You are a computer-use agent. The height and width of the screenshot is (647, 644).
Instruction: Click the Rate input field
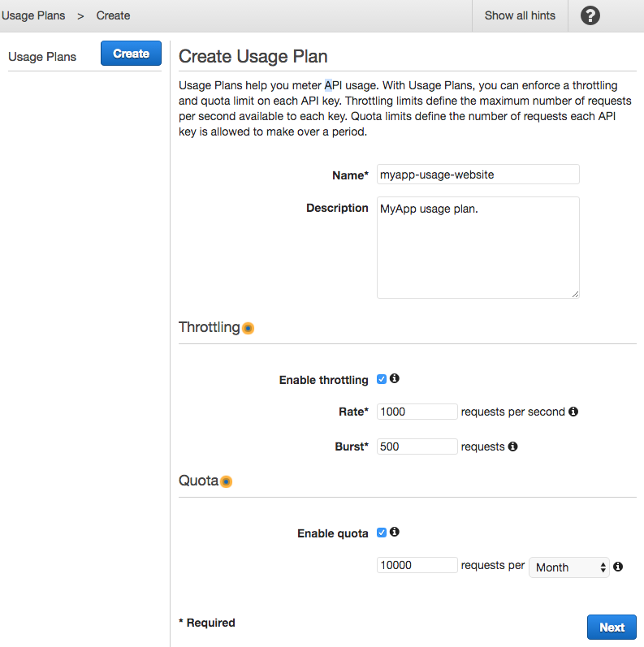[417, 412]
